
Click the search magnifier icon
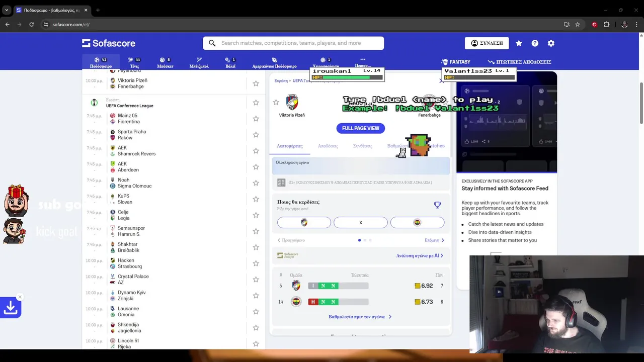point(212,43)
